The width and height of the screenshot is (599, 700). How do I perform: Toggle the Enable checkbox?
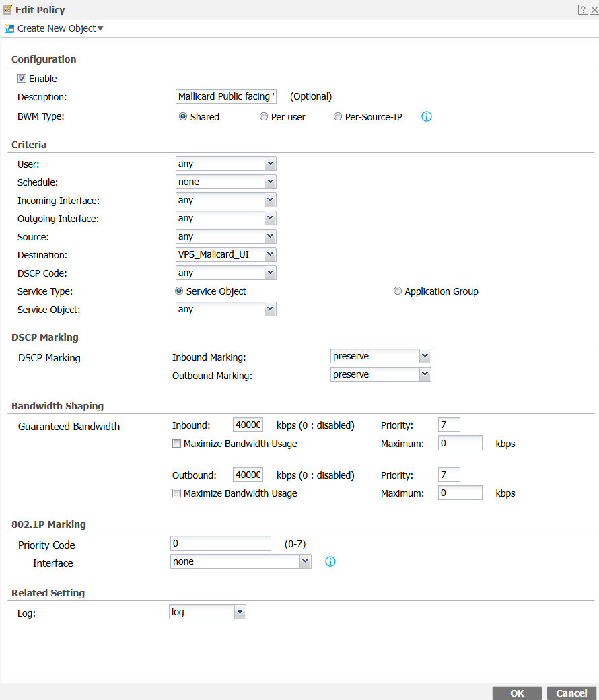(22, 79)
